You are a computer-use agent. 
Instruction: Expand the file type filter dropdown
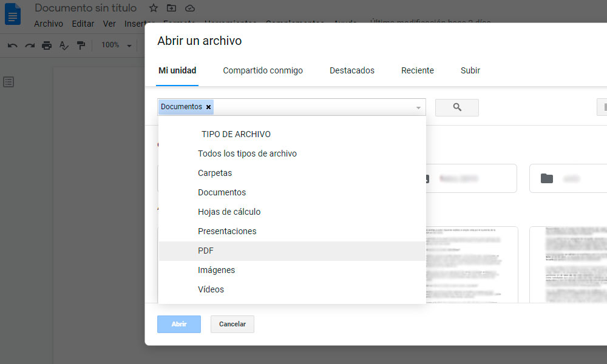point(418,107)
